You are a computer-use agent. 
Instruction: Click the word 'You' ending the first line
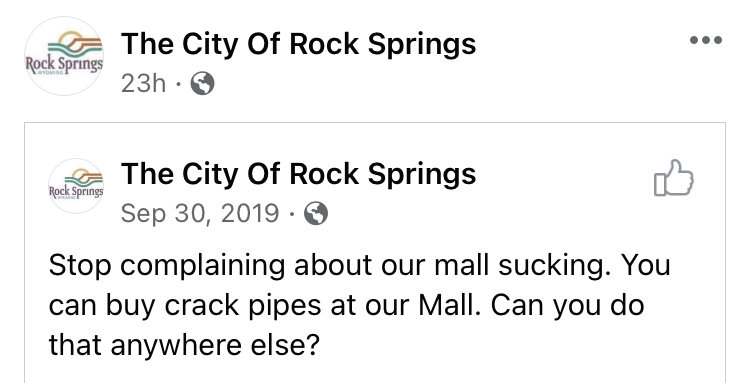pyautogui.click(x=641, y=265)
